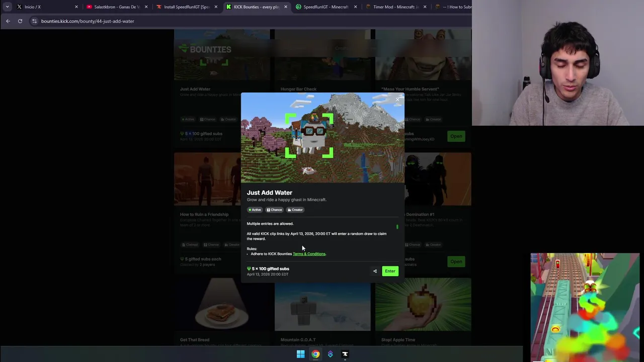This screenshot has width=644, height=362.
Task: Open the Terms & Conditions link
Action: (x=309, y=254)
